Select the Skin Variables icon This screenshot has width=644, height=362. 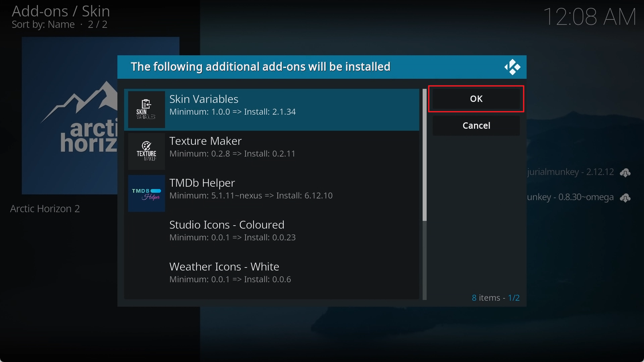147,110
